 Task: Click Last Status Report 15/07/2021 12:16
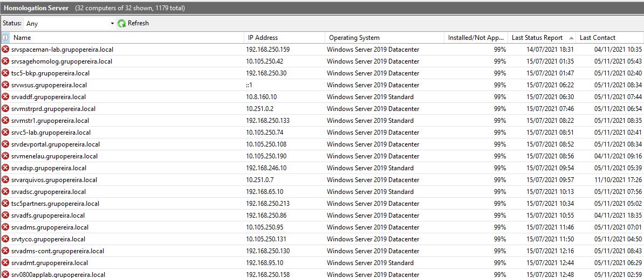[550, 251]
